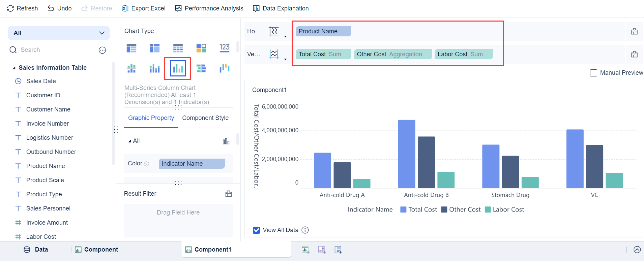Viewport: 644px width, 261px height.
Task: Select the multi-series column chart icon
Action: (178, 69)
